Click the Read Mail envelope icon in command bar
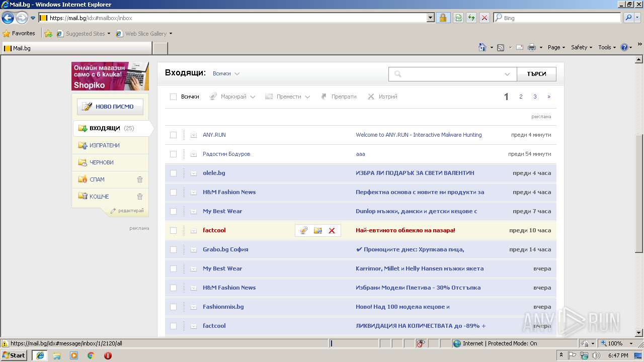This screenshot has width=644, height=362. [x=520, y=47]
